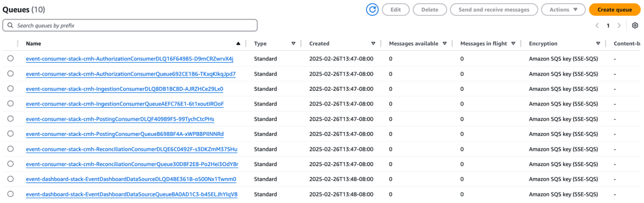Sort by Name ascending arrow
644x203 pixels.
pyautogui.click(x=238, y=44)
